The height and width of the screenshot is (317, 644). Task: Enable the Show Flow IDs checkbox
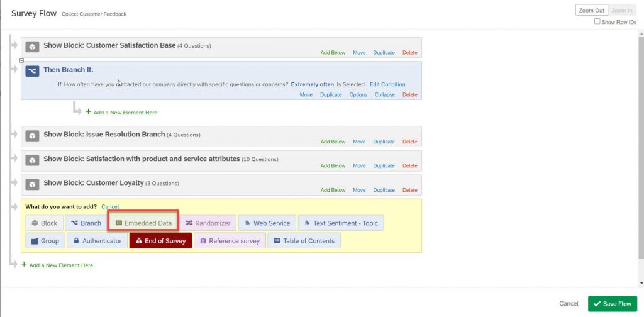[597, 21]
